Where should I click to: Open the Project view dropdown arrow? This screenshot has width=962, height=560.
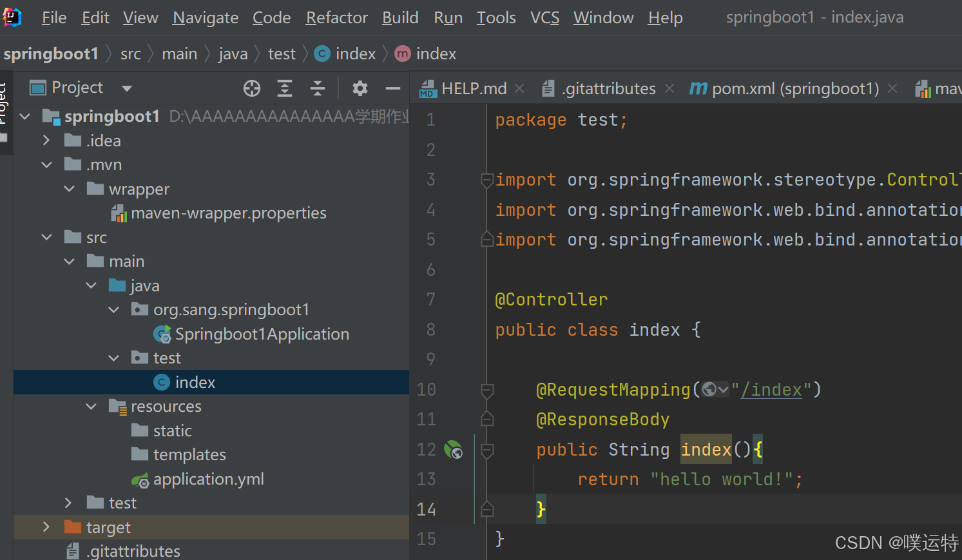[127, 89]
